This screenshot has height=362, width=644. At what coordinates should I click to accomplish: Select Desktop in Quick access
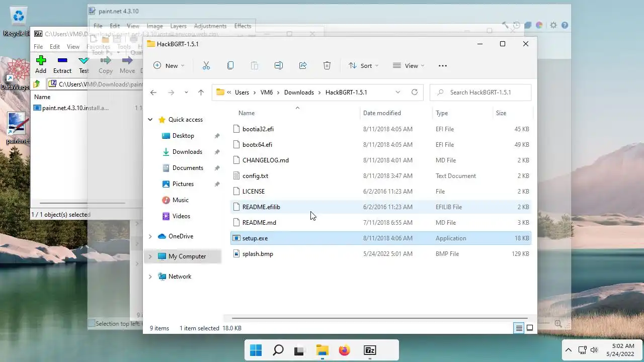[x=183, y=136]
